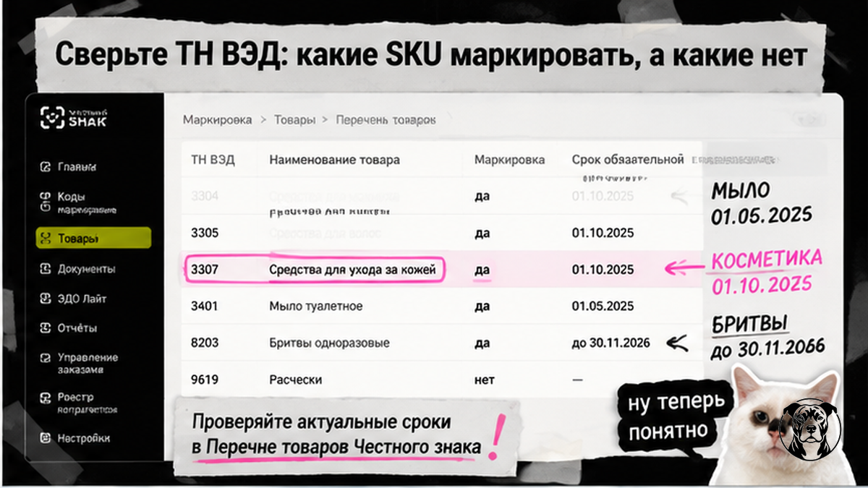Open Управление заказами in the sidebar

point(88,364)
